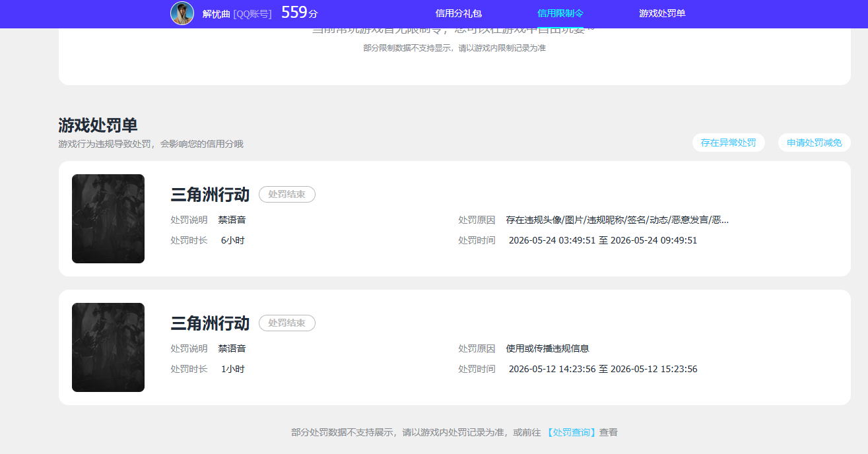Screen dimensions: 868x454
Task: Click 处罚结束 badge on the 6小时 penalty card
Action: [x=287, y=195]
